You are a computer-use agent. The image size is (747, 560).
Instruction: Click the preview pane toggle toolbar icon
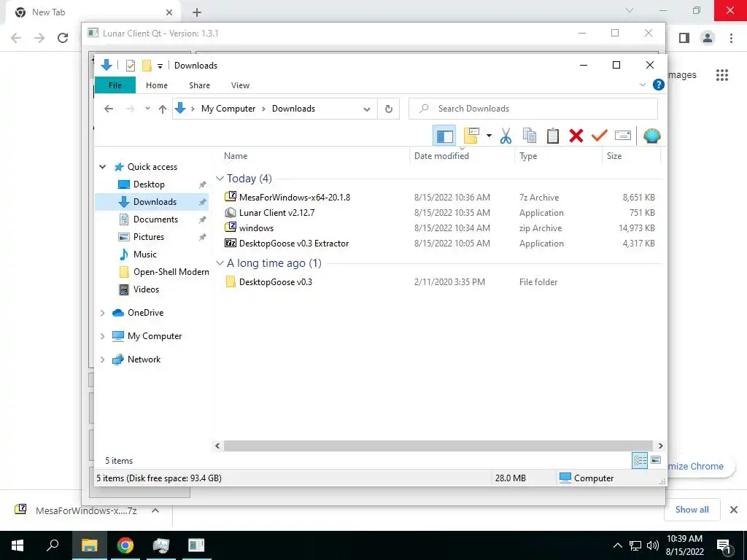point(444,136)
